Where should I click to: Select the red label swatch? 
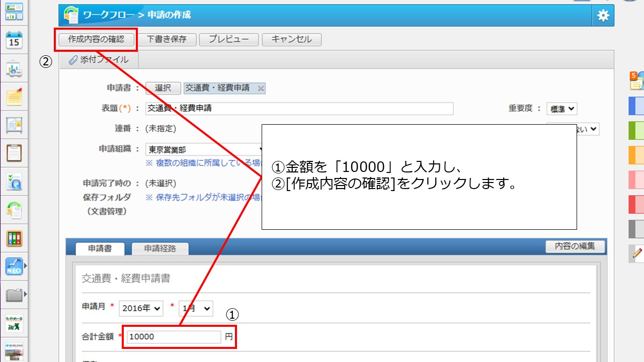(x=636, y=204)
